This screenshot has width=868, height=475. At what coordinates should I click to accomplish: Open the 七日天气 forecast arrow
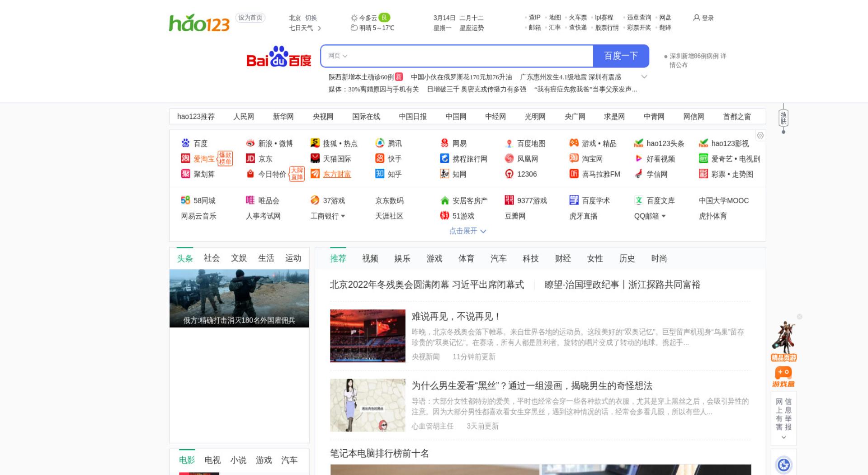[x=319, y=28]
